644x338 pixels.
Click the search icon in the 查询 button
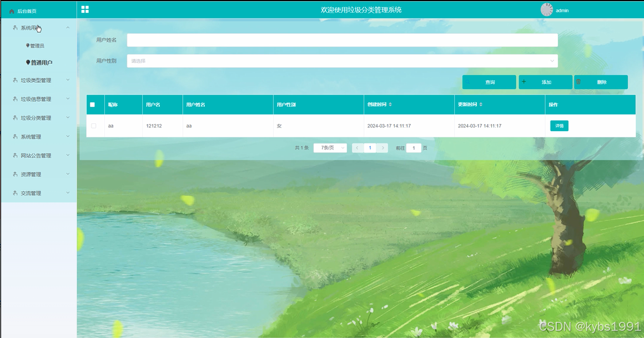point(467,82)
